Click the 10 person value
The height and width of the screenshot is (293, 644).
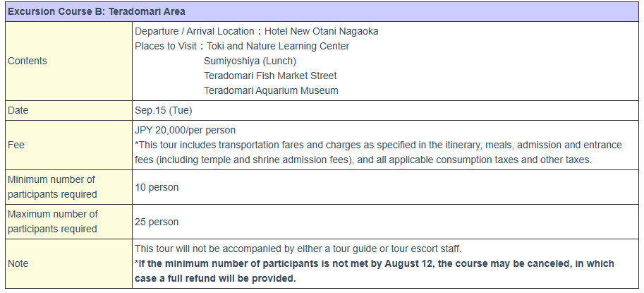157,187
